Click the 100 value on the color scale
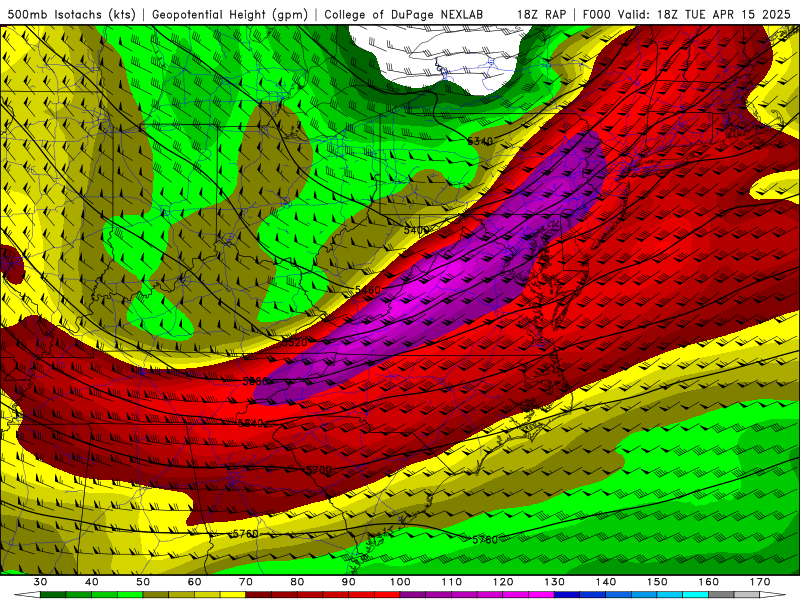The height and width of the screenshot is (600, 800). [x=401, y=582]
